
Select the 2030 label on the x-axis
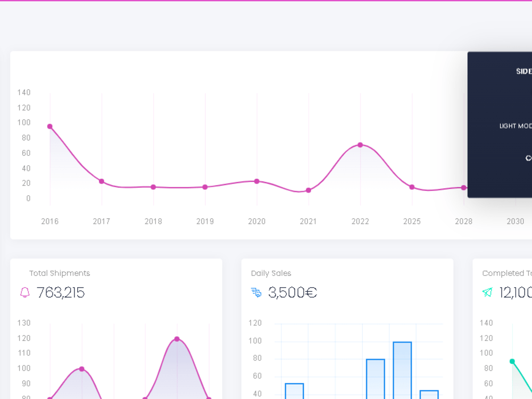(515, 221)
